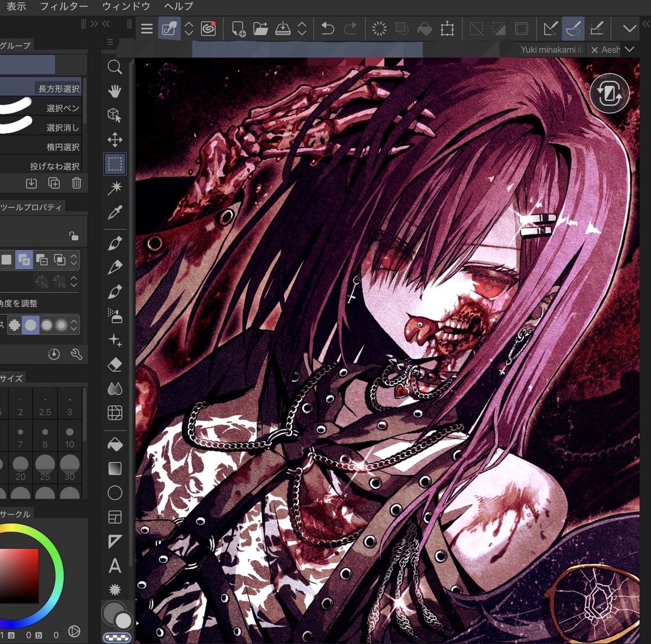Pick a color in the color wheel square

(x=19, y=575)
